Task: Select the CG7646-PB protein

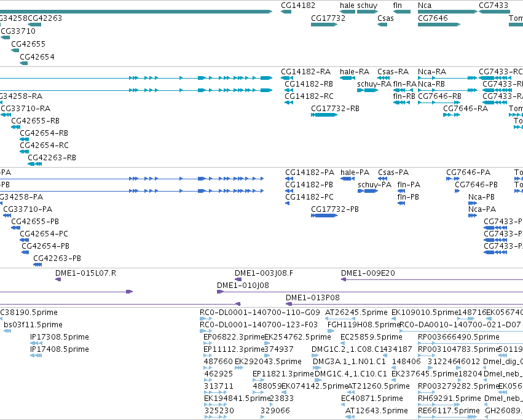Action: click(476, 185)
